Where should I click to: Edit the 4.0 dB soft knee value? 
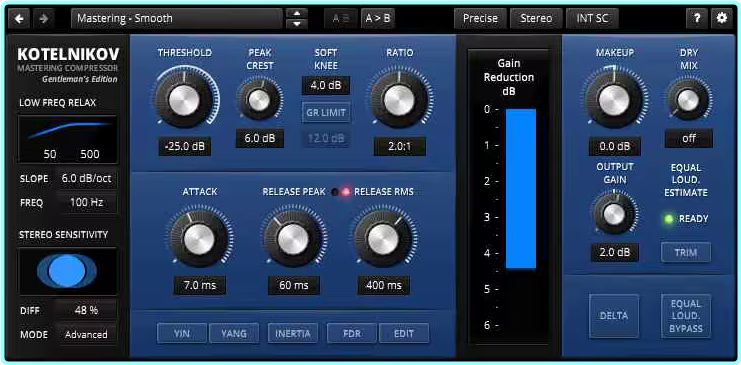pyautogui.click(x=326, y=86)
